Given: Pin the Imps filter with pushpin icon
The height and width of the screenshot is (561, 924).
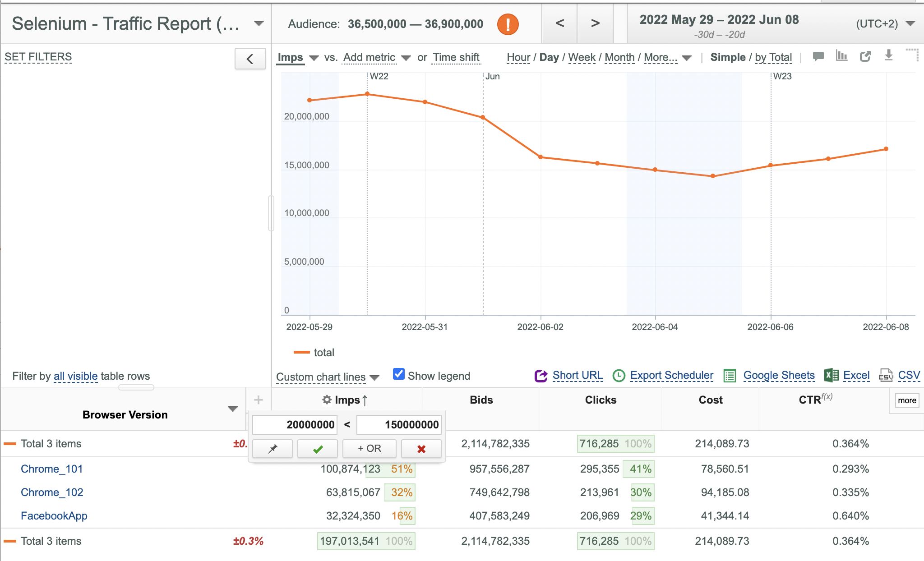Looking at the screenshot, I should pyautogui.click(x=273, y=449).
